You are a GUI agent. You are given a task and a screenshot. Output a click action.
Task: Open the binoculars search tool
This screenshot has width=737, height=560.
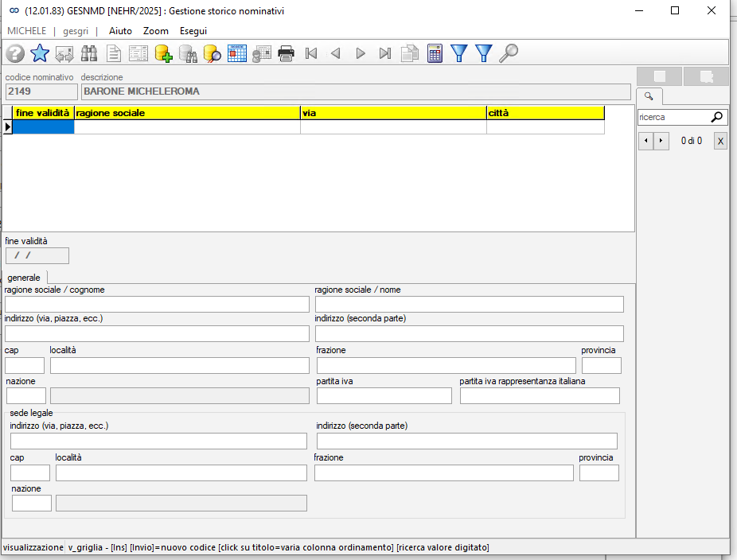pyautogui.click(x=89, y=53)
